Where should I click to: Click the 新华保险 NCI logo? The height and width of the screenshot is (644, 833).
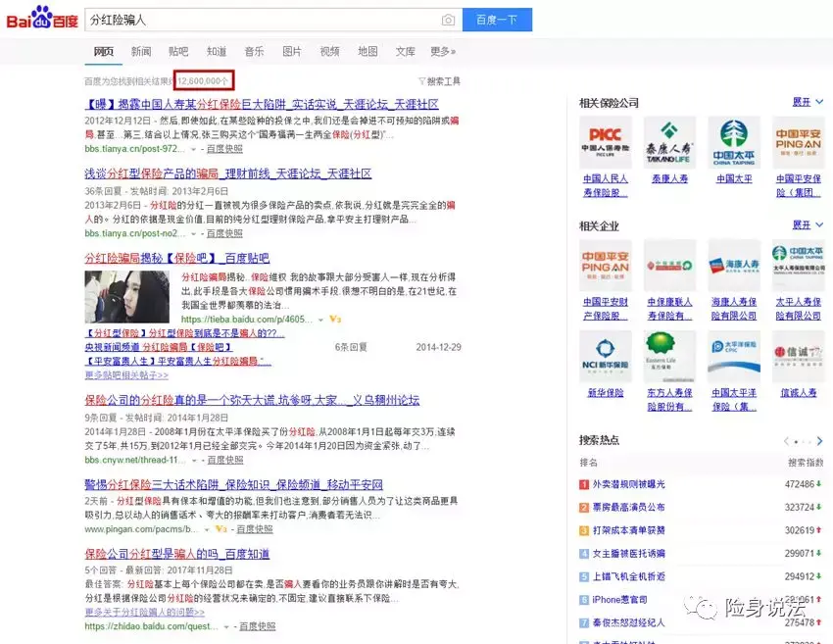(x=606, y=358)
